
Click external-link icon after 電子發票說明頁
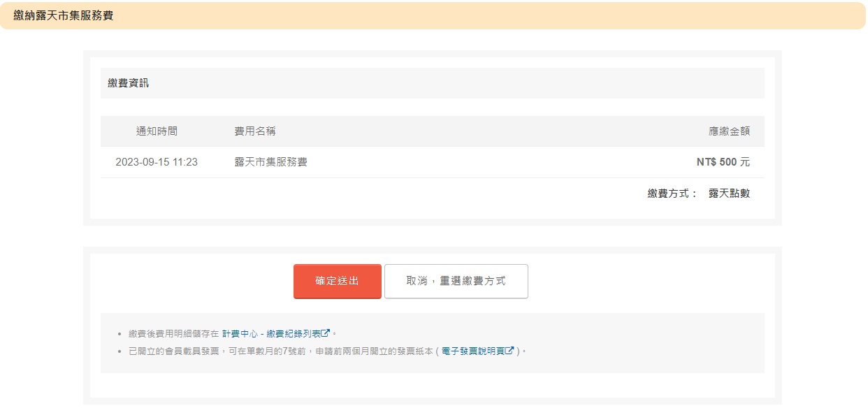pyautogui.click(x=509, y=351)
